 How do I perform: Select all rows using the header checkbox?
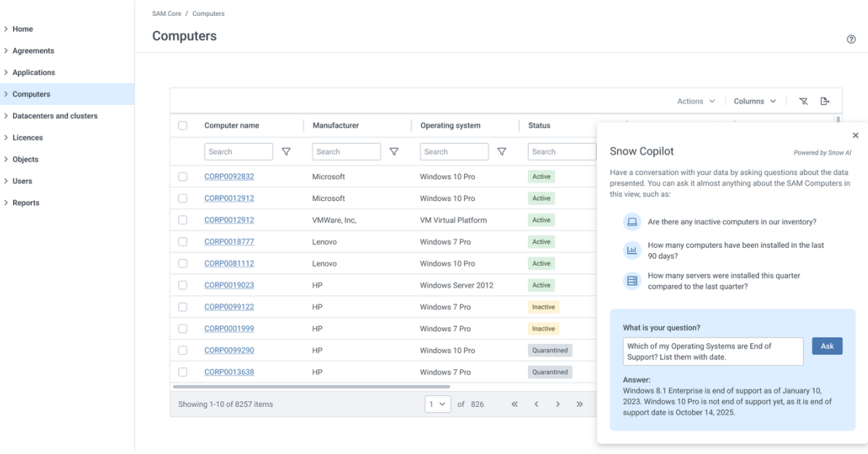[183, 125]
